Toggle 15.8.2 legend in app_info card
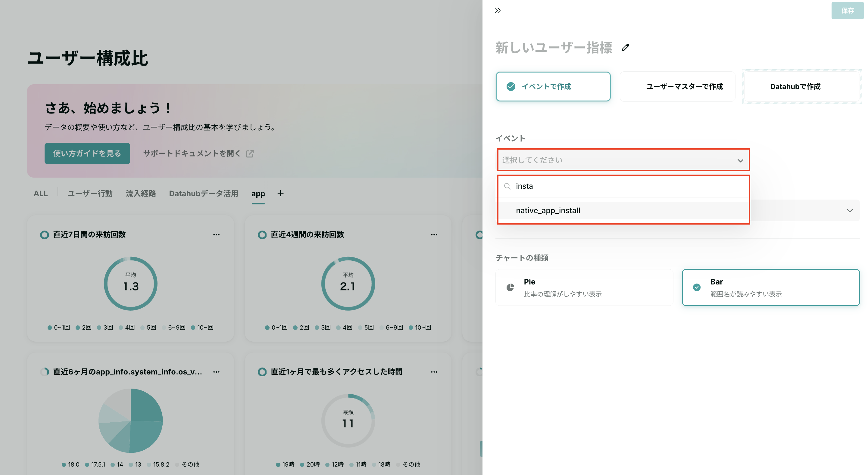 pyautogui.click(x=158, y=464)
